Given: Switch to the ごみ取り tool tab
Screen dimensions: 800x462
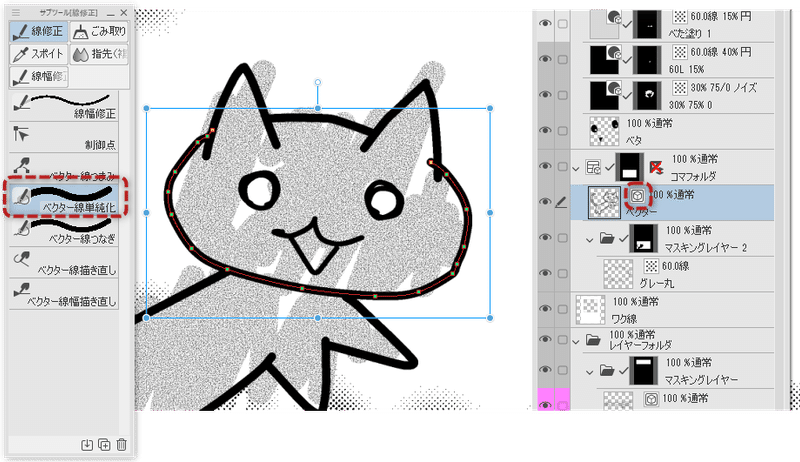Looking at the screenshot, I should 99,32.
